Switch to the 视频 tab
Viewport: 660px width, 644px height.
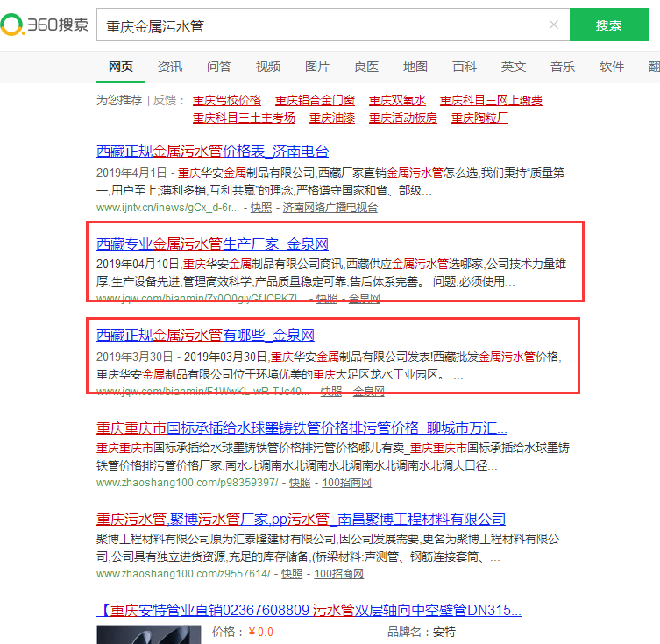pos(268,67)
